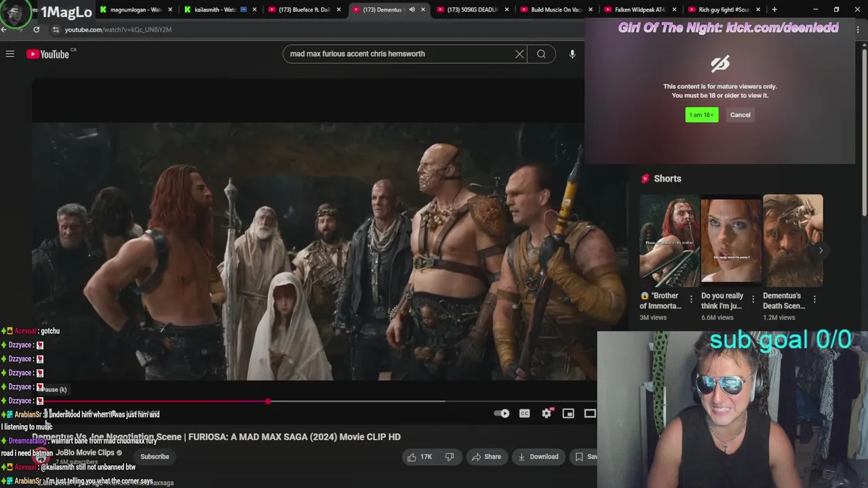Open options menu for Dementus's Death Scene Short
868x488 pixels.
[x=814, y=299]
